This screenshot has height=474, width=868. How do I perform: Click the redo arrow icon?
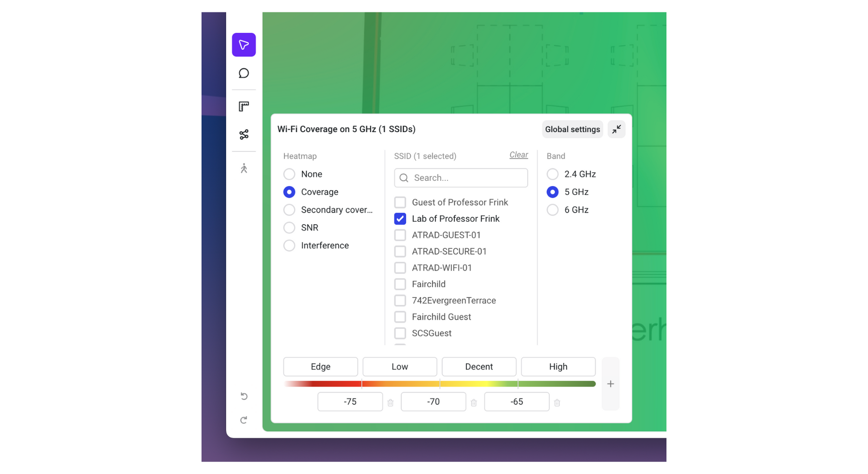coord(244,420)
